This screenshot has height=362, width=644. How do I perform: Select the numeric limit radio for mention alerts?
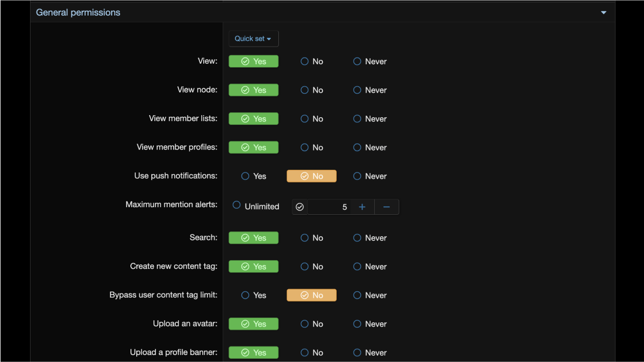[300, 207]
